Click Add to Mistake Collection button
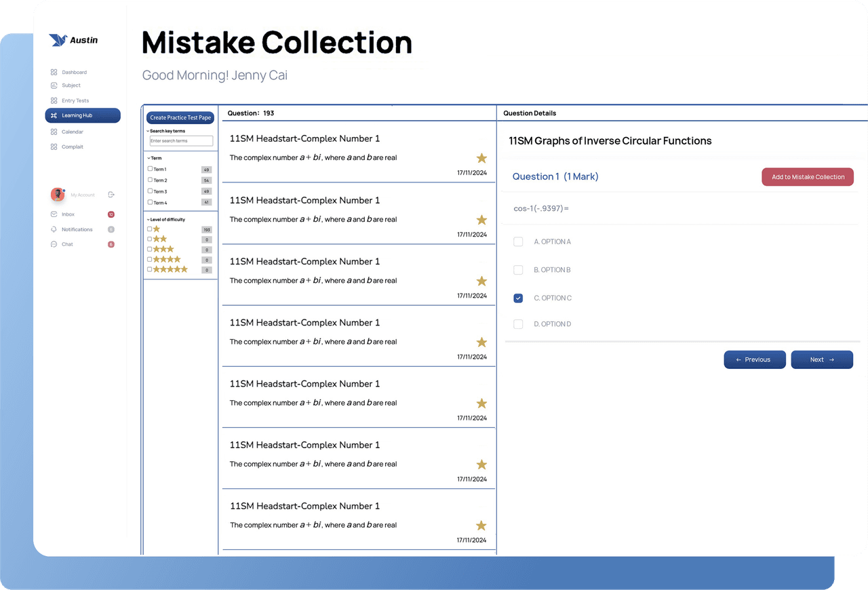 (808, 177)
